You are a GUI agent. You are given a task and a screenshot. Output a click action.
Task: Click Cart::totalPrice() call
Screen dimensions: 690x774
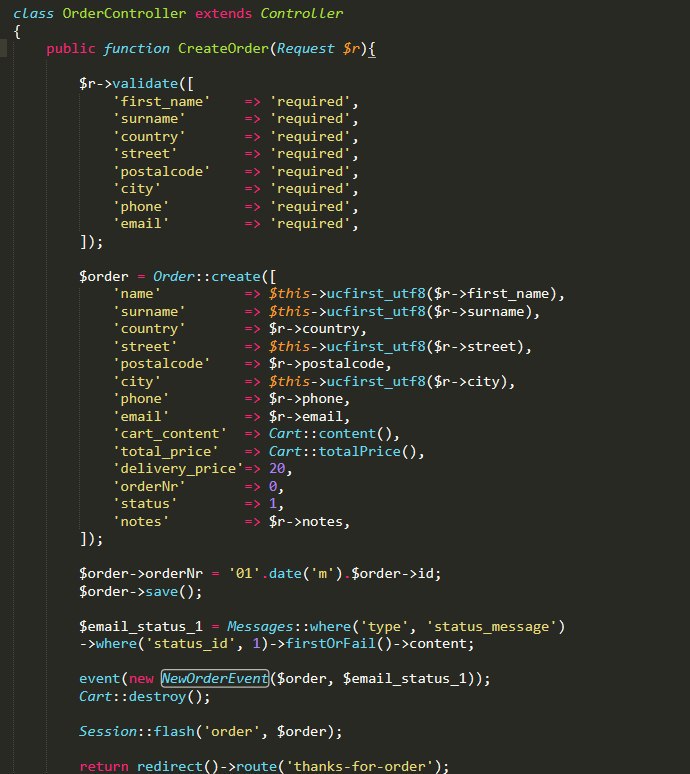(343, 452)
